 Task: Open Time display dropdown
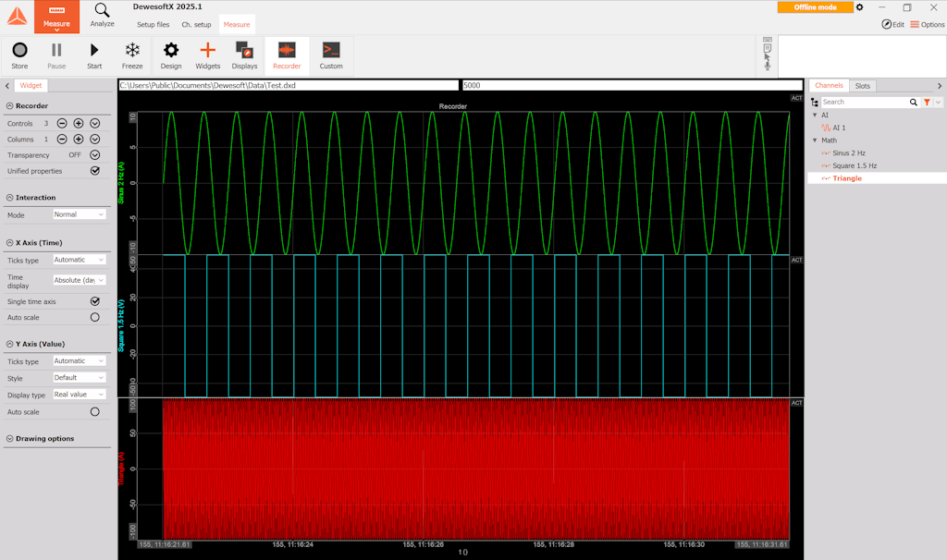point(80,280)
